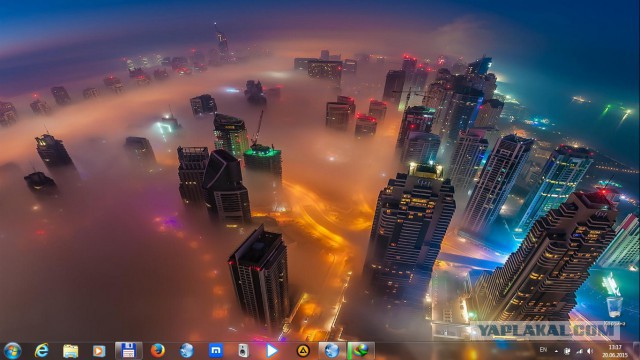Open the network signal tray icon

point(579,351)
